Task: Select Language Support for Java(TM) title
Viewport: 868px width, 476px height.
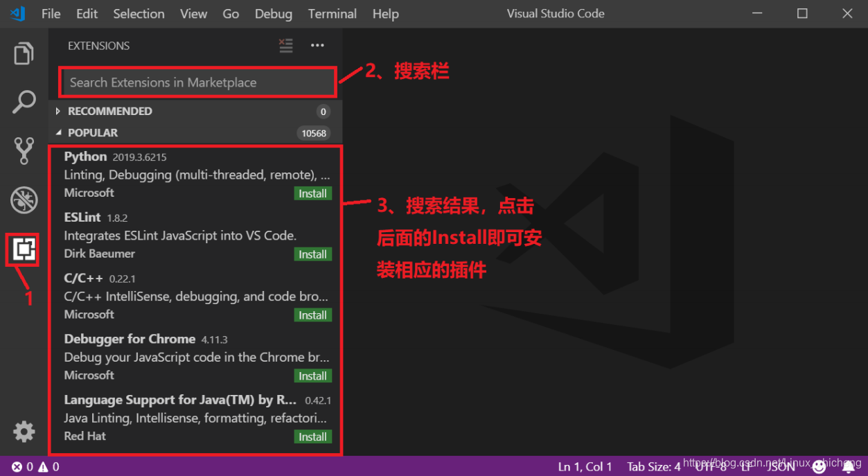Action: pyautogui.click(x=180, y=400)
